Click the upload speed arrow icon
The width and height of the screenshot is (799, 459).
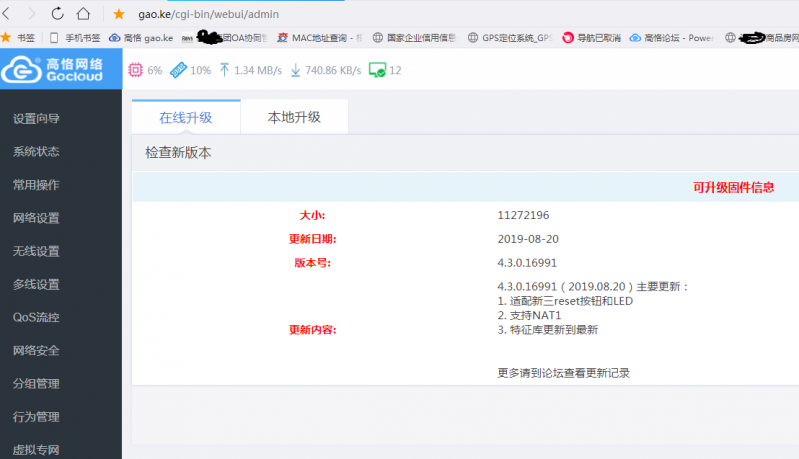[x=224, y=70]
